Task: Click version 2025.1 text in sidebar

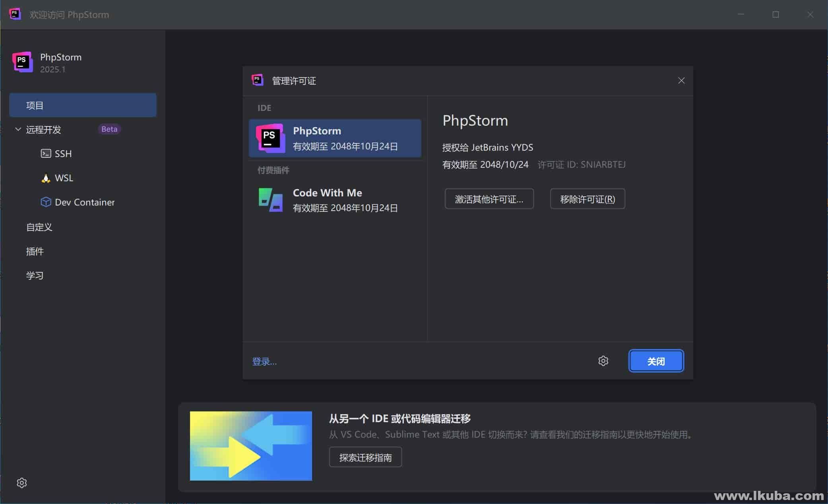Action: [53, 69]
